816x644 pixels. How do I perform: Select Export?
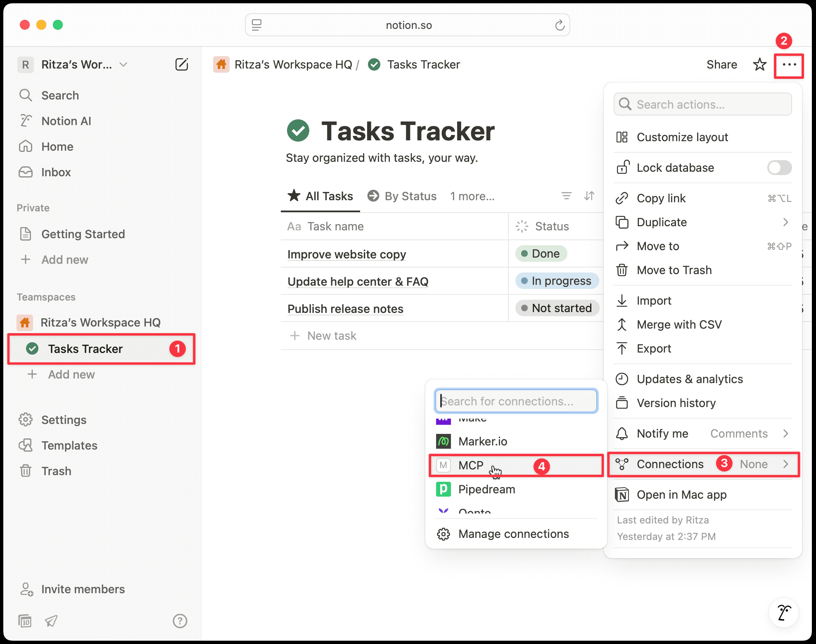coord(702,348)
